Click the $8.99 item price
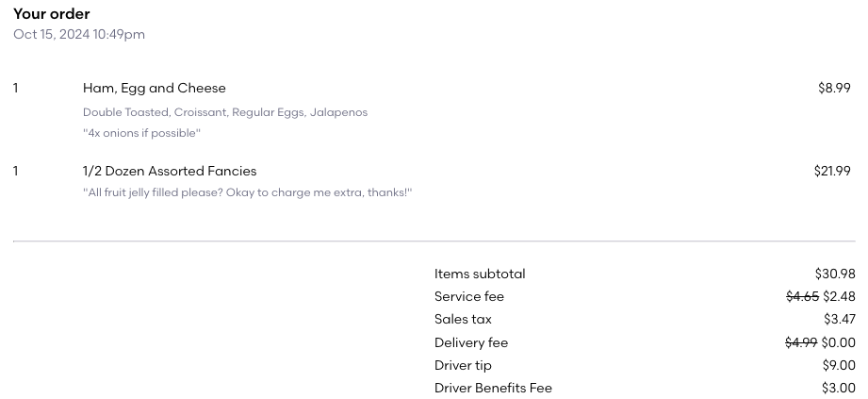Image resolution: width=868 pixels, height=399 pixels. click(x=834, y=89)
